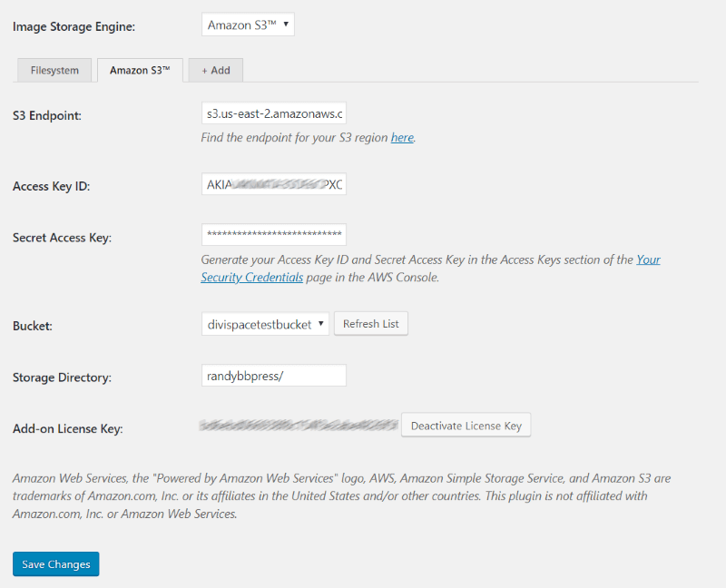Click the "Secret Access Key:" label
726x588 pixels.
(62, 238)
